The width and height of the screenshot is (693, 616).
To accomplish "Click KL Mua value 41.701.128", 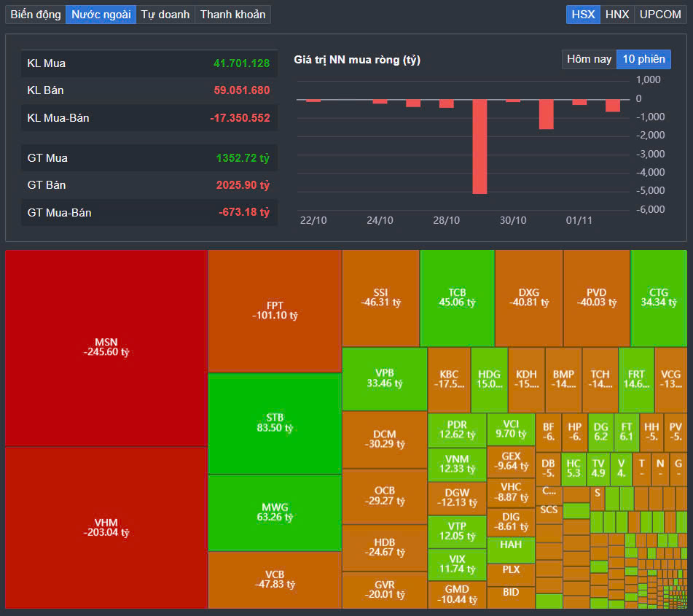I will point(241,63).
